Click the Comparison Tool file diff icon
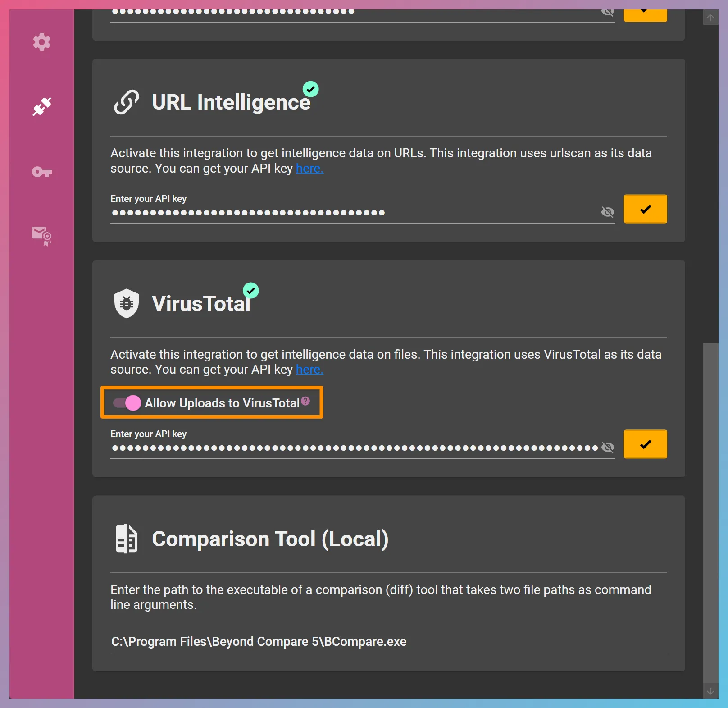The width and height of the screenshot is (728, 708). 127,539
